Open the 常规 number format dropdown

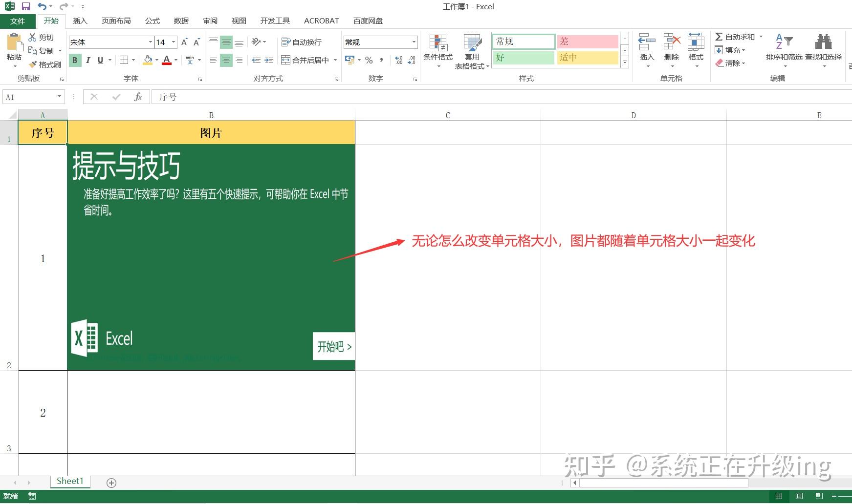414,42
